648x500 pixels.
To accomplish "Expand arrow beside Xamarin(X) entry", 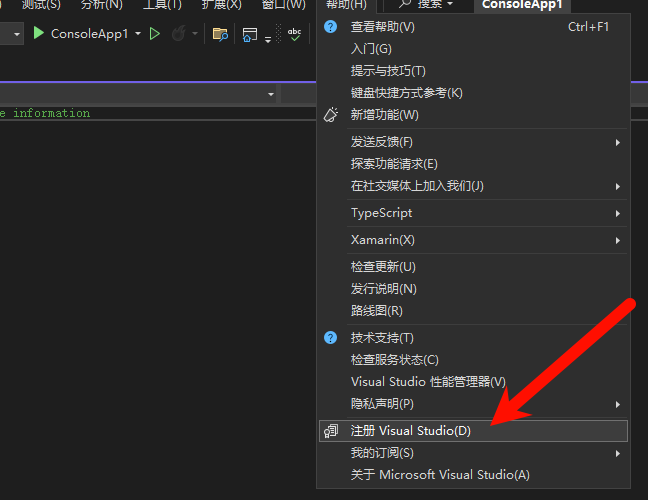I will click(x=618, y=240).
